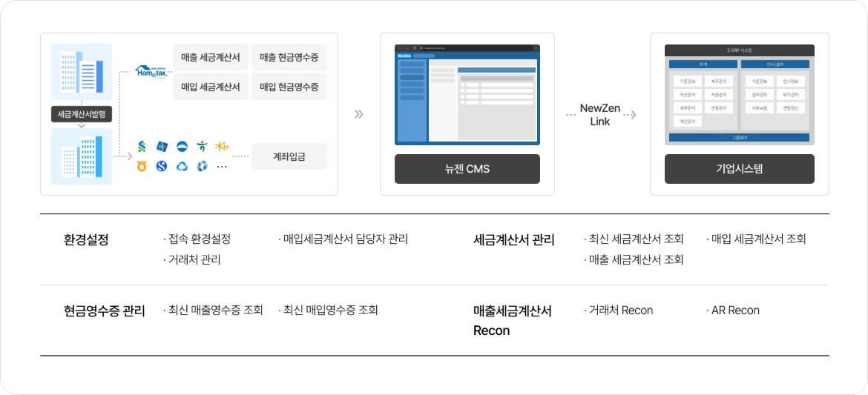Click the Z-ERP 시스템 title bar
Image resolution: width=868 pixels, height=395 pixels.
point(740,50)
